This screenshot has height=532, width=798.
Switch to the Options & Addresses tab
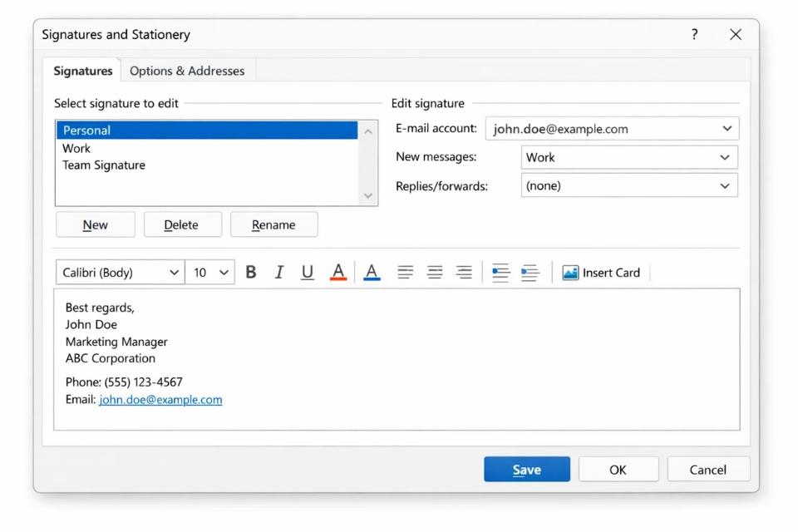point(187,71)
